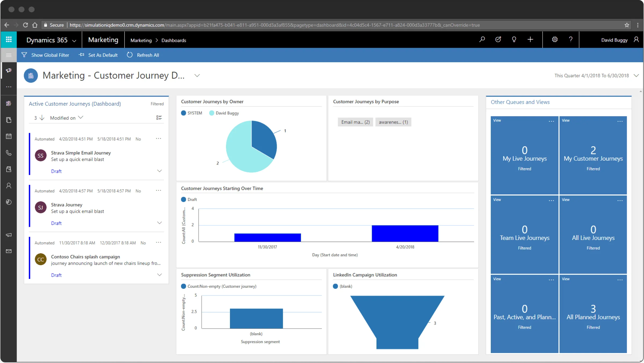The image size is (644, 363).
Task: Open dashboard selector chevron next to title
Action: (197, 76)
